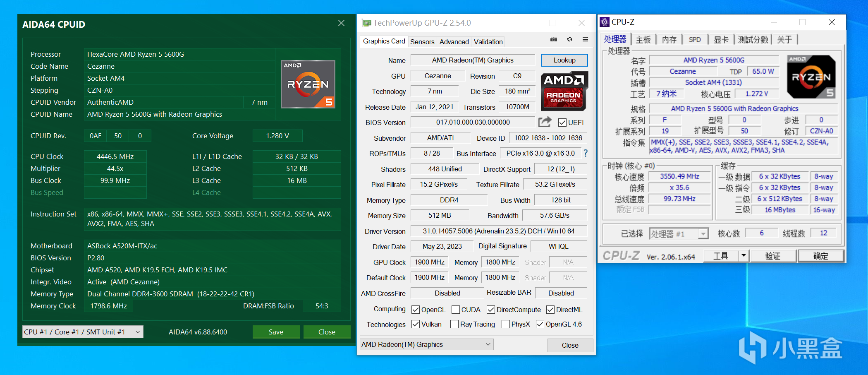Screen dimensions: 868x375
Task: Click the GPU-Z refresh icon
Action: click(x=569, y=40)
